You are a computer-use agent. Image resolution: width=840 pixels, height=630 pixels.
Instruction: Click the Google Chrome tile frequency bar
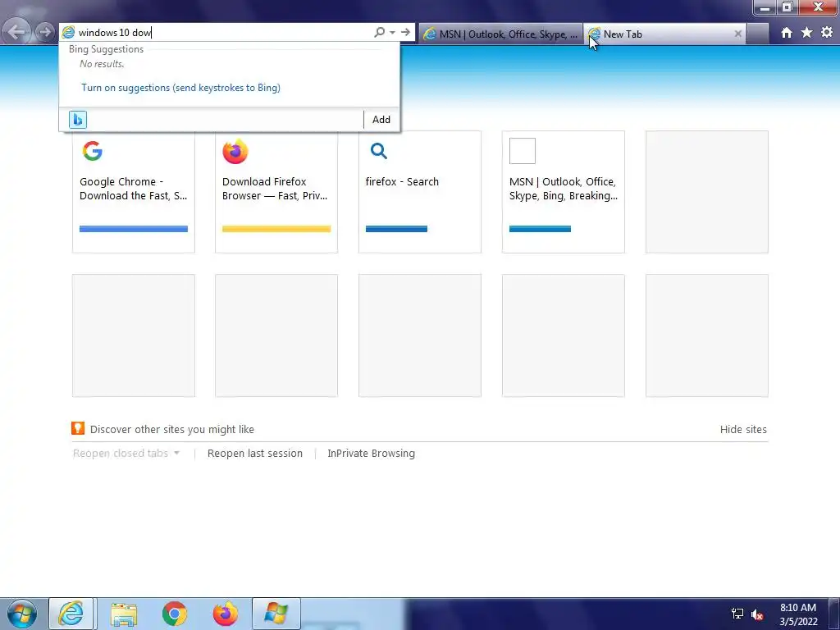coord(134,229)
